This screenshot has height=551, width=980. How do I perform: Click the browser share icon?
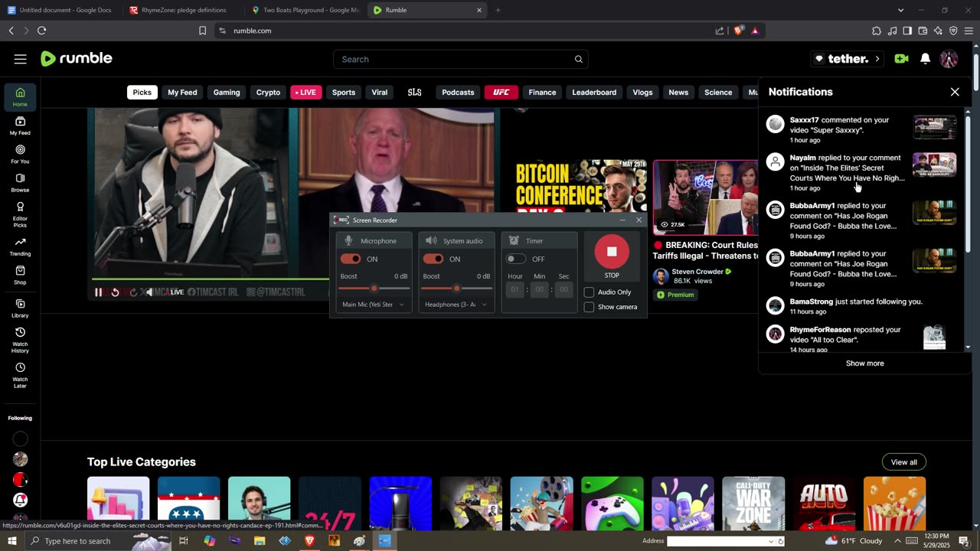coord(720,31)
